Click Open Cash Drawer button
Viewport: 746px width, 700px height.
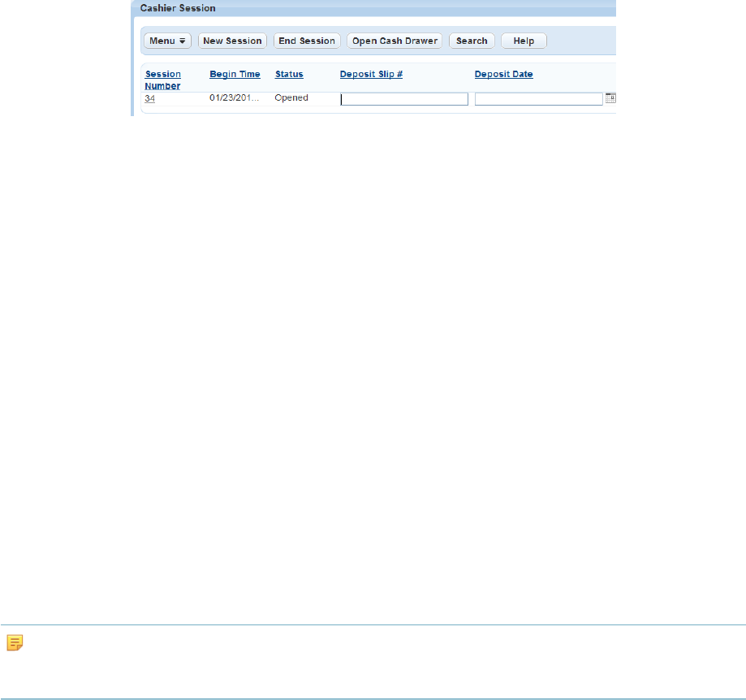coord(395,41)
